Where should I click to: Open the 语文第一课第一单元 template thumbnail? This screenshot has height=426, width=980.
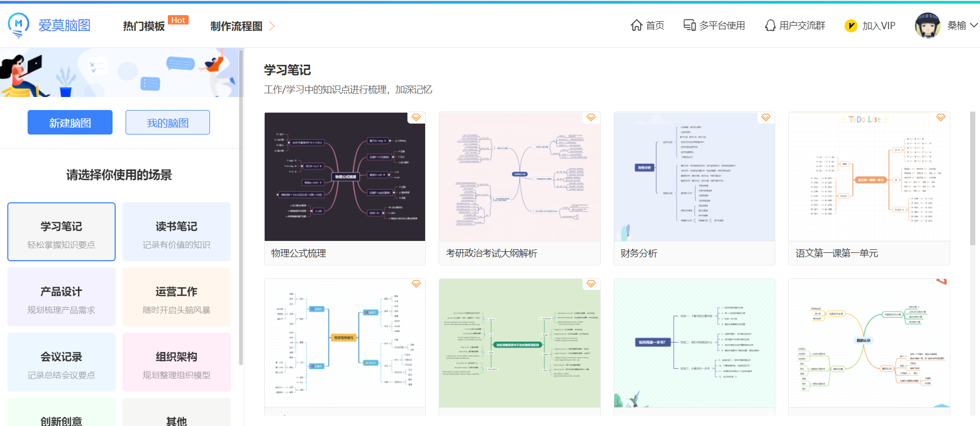click(x=869, y=177)
